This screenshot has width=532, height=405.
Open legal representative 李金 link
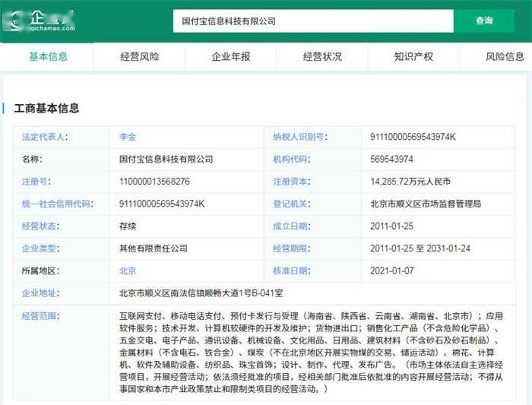click(128, 137)
